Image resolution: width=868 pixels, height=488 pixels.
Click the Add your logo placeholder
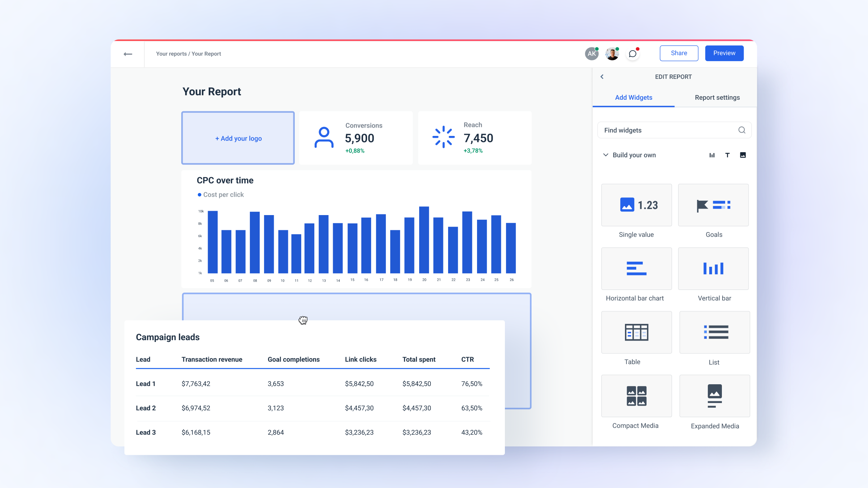[x=238, y=138]
